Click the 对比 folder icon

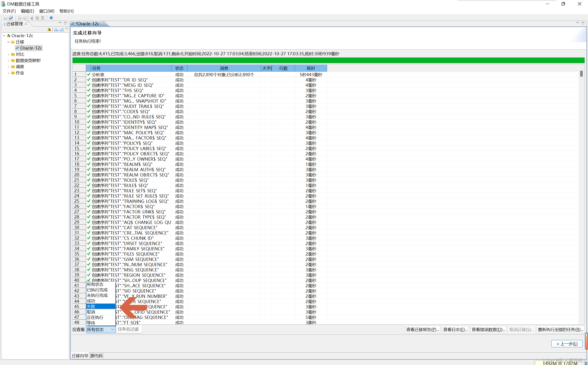coord(13,54)
